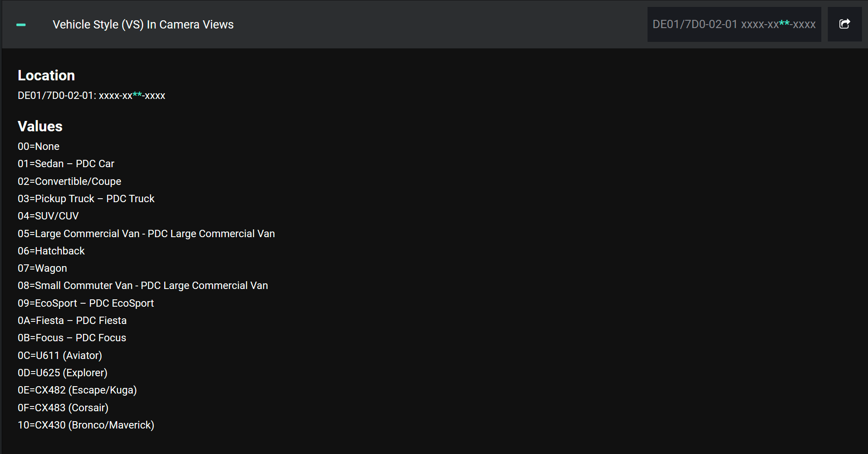The image size is (868, 454).
Task: Select the '05=Large Commercial Van' line
Action: (146, 234)
